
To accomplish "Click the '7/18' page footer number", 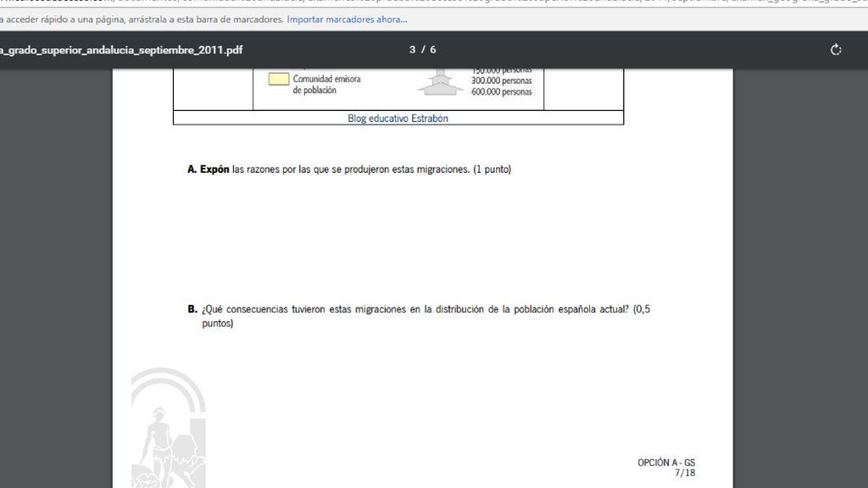I will pyautogui.click(x=685, y=473).
